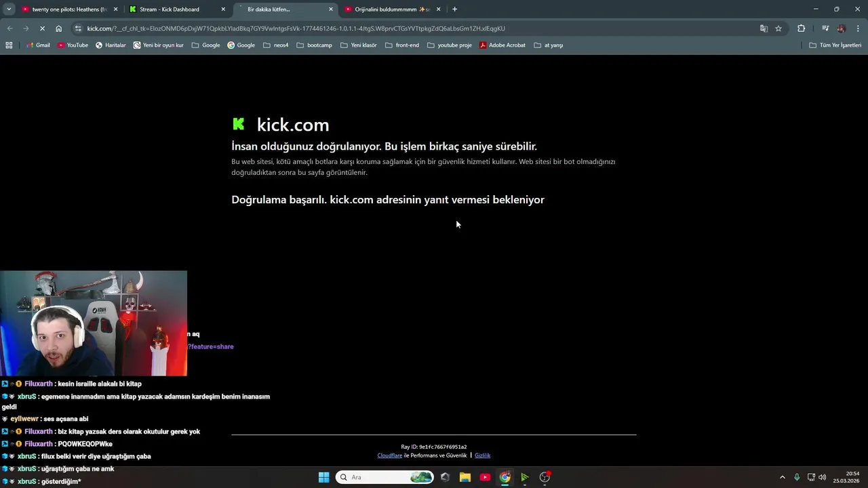This screenshot has height=488, width=868.
Task: Open the gray hexagon app on taskbar
Action: pyautogui.click(x=445, y=477)
